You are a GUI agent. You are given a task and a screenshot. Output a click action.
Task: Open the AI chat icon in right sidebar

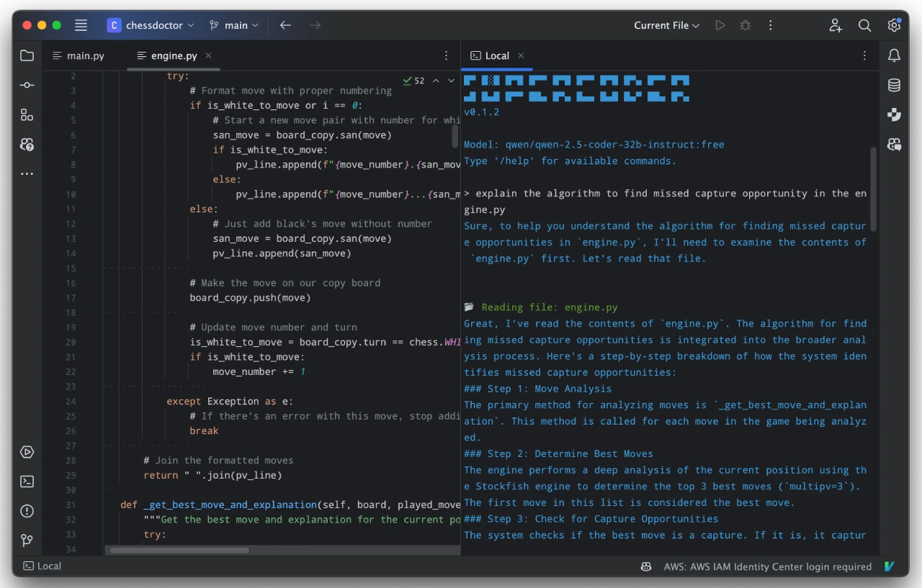coord(894,144)
